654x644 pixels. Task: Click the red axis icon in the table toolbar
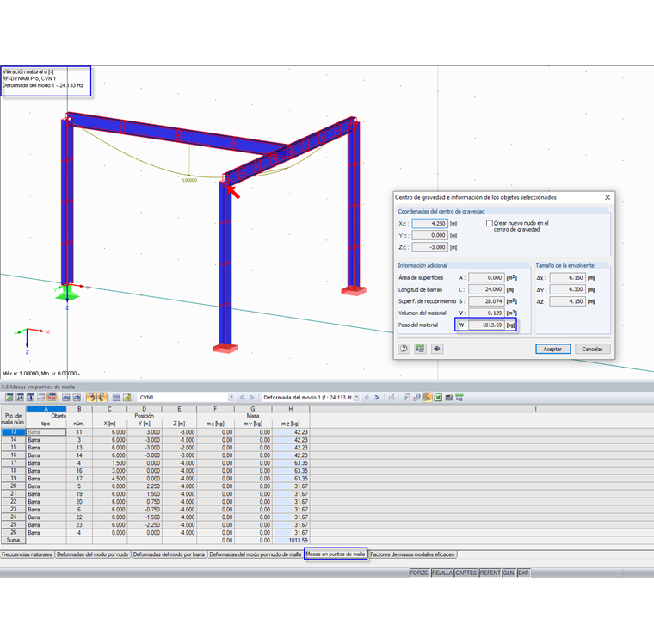tap(392, 398)
